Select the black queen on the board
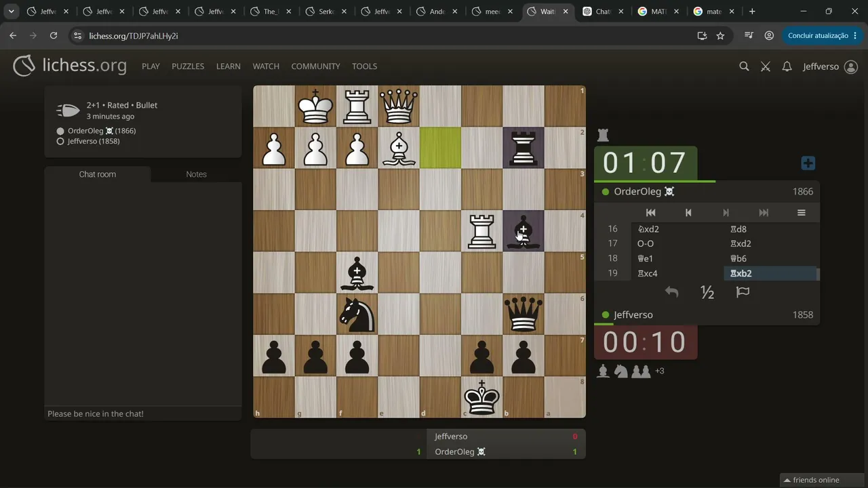Image resolution: width=868 pixels, height=488 pixels. 524,314
